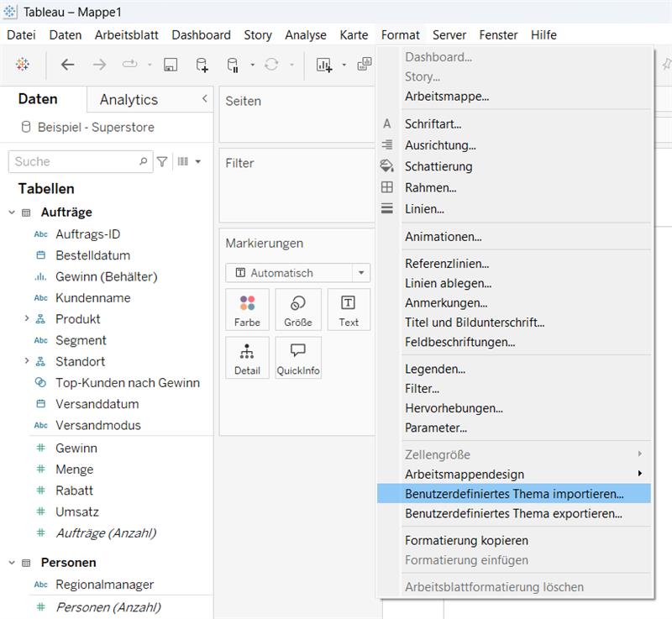672x619 pixels.
Task: Open the Datei menu
Action: [22, 34]
